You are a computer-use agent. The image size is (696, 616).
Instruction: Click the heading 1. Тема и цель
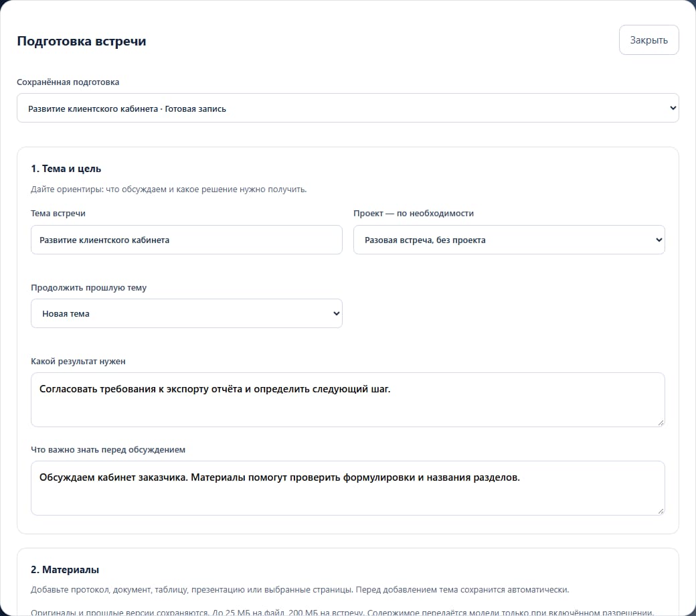66,169
